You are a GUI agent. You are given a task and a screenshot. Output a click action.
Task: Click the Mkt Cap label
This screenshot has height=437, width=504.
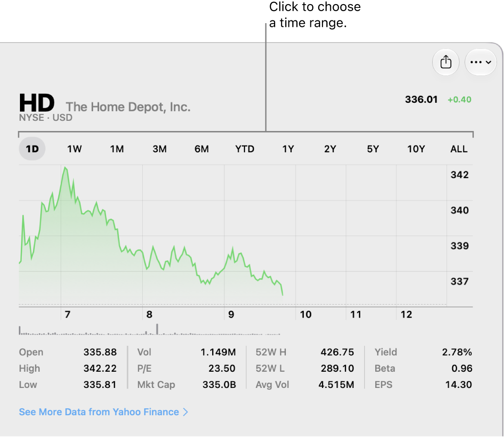click(x=156, y=385)
